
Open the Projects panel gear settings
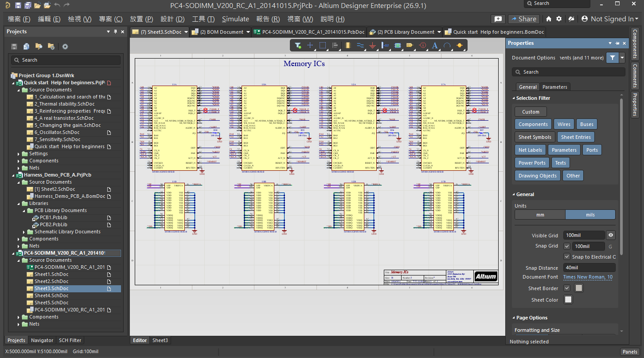point(65,47)
